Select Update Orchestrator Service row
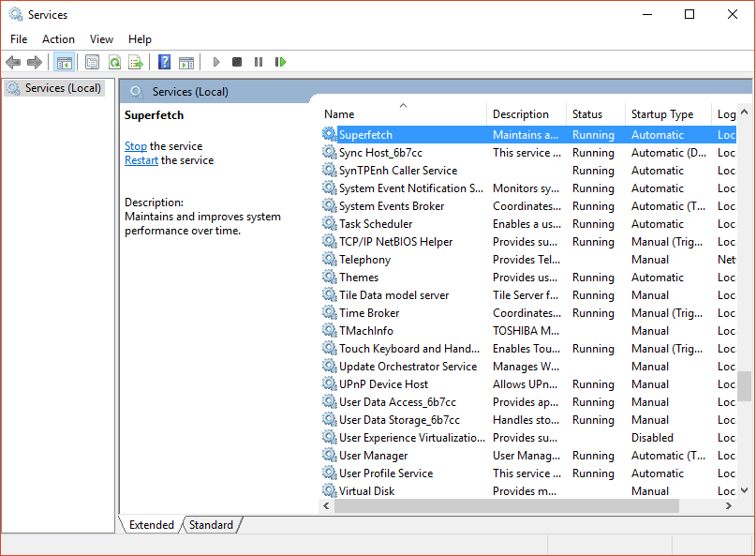The height and width of the screenshot is (556, 756). click(x=528, y=367)
